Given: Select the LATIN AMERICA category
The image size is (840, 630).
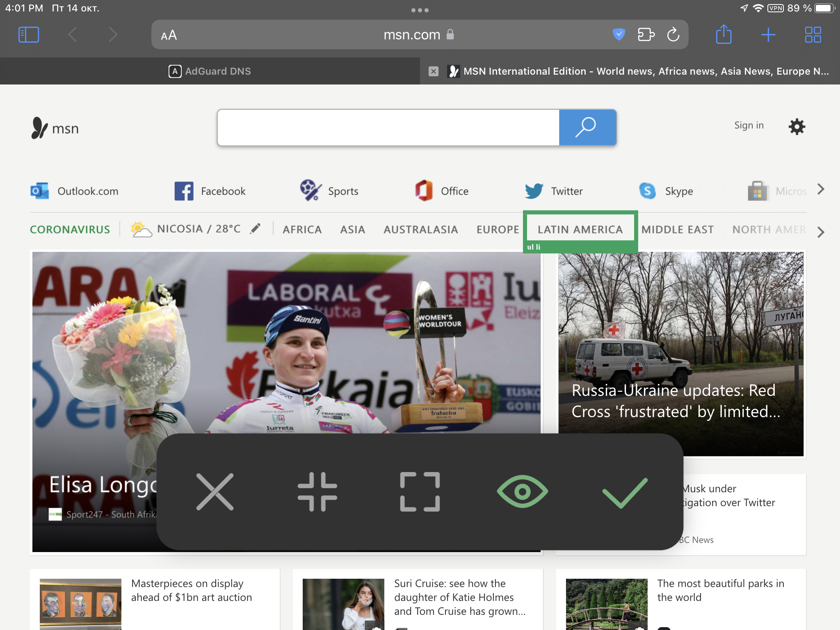Looking at the screenshot, I should [580, 230].
